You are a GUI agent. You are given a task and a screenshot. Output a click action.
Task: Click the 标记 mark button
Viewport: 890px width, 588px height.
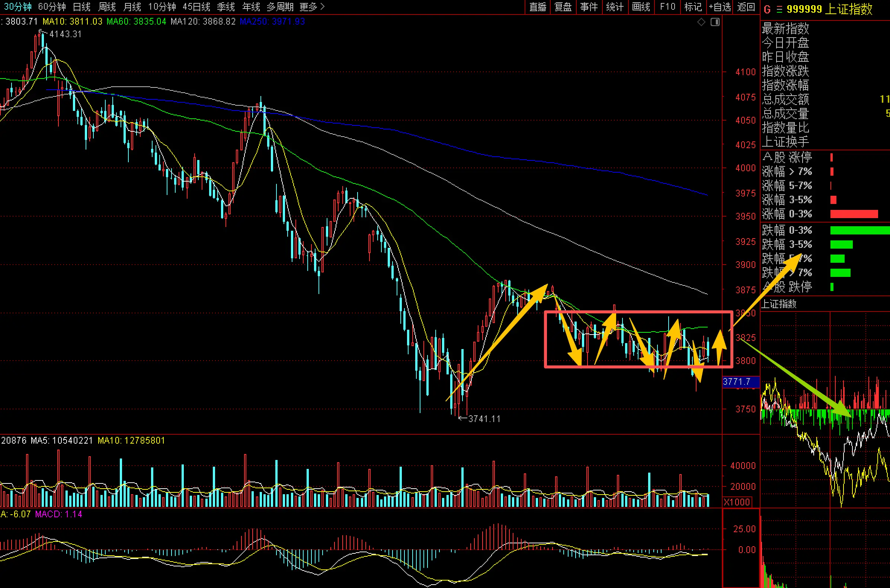[693, 7]
